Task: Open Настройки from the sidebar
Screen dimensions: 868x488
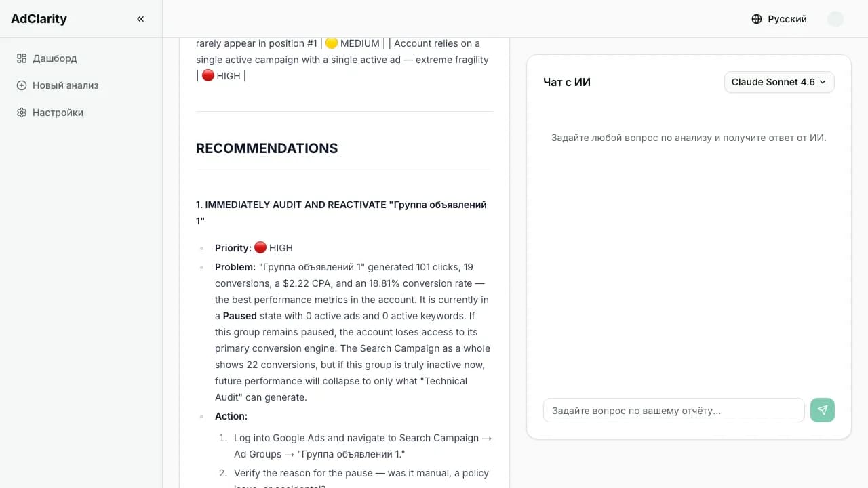Action: tap(58, 113)
